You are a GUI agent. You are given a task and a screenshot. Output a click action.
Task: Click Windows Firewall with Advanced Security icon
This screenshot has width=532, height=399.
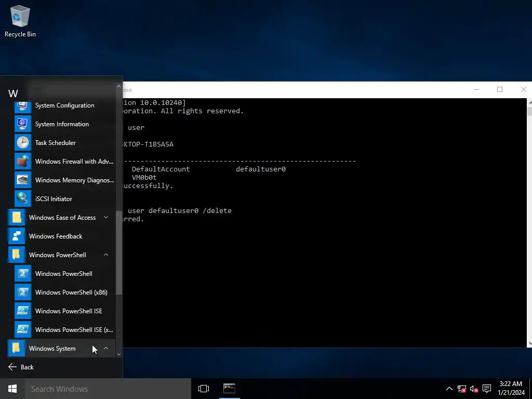click(23, 162)
